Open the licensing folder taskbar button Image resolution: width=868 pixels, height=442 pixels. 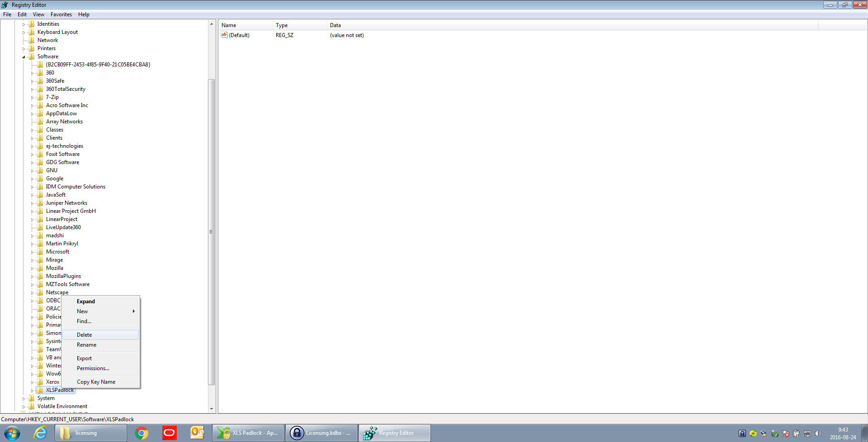(x=90, y=433)
